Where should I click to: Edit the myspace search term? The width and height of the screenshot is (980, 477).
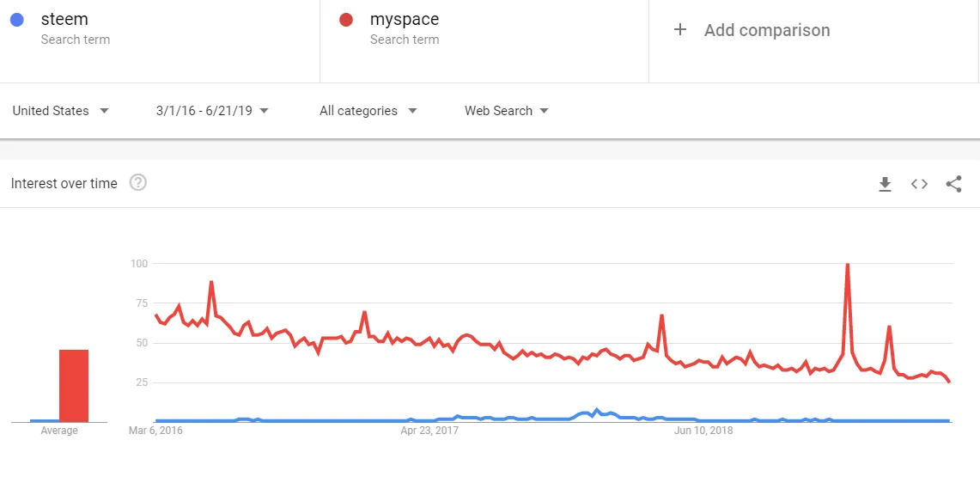click(x=405, y=20)
